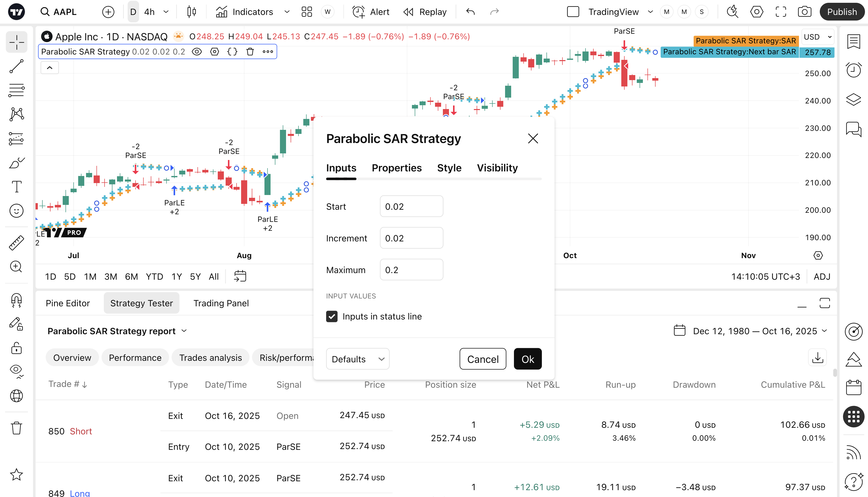Click Cancel in the strategy dialog
The width and height of the screenshot is (868, 497).
tap(482, 359)
